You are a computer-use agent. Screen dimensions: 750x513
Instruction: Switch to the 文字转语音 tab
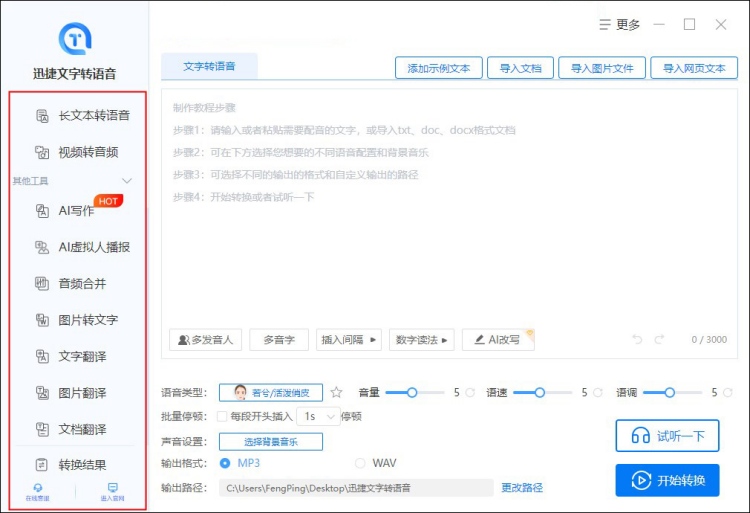tap(209, 66)
